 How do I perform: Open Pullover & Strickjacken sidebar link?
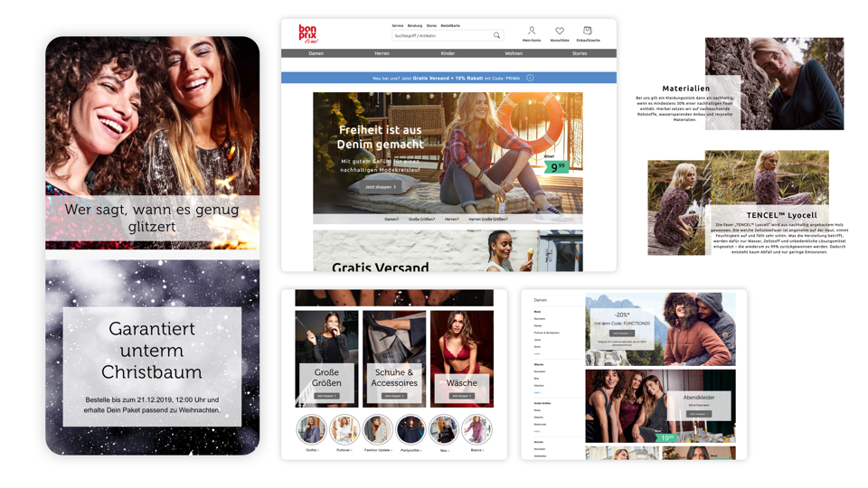pos(547,333)
